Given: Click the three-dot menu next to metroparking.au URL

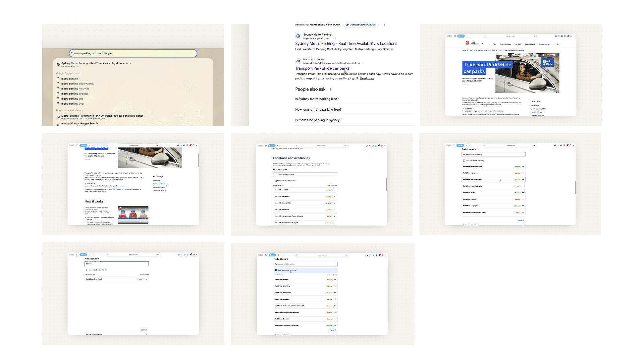Looking at the screenshot, I should (x=335, y=38).
